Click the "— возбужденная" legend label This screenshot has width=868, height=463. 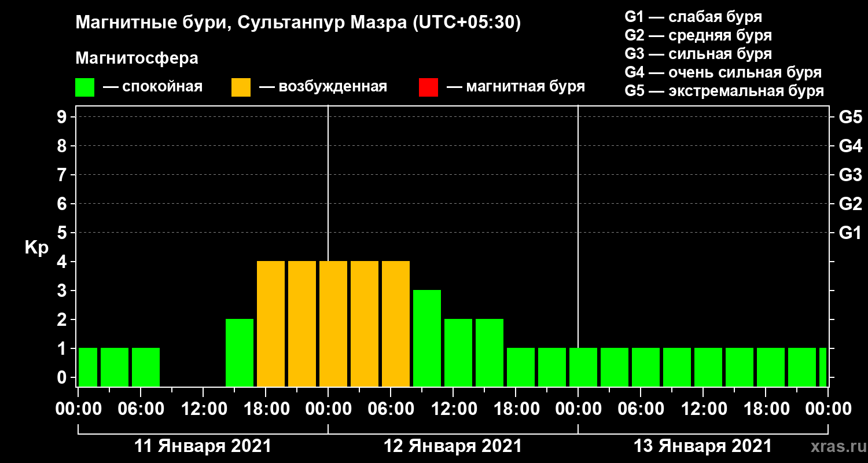click(323, 87)
